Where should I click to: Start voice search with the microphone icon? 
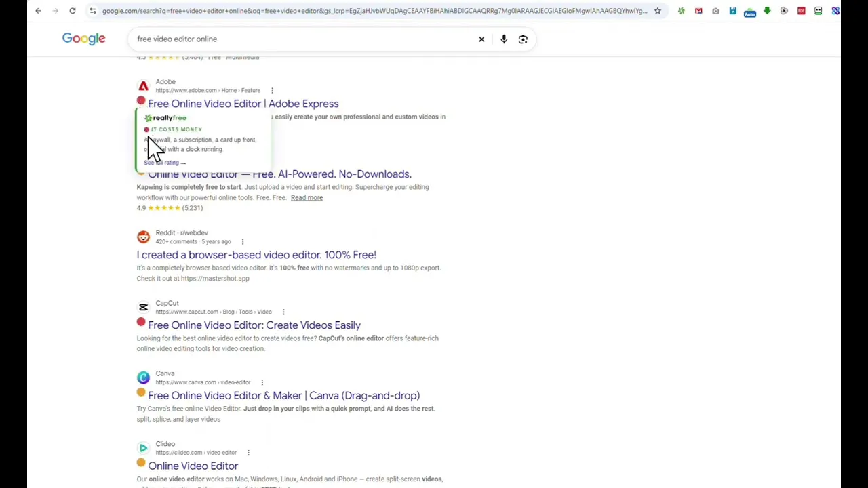504,39
